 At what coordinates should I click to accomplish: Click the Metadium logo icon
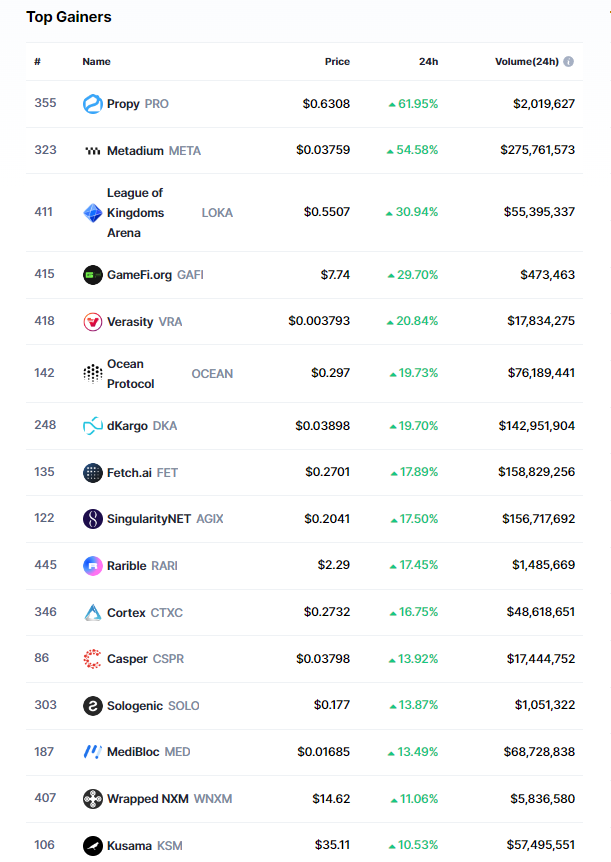[92, 151]
